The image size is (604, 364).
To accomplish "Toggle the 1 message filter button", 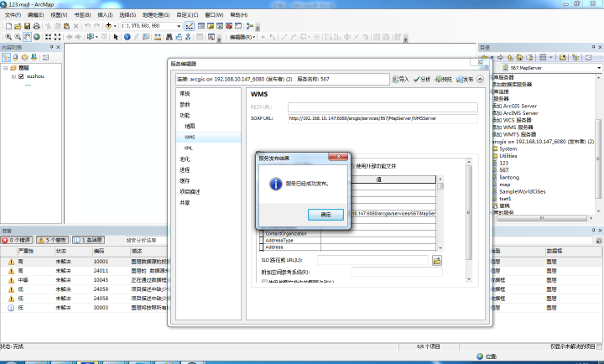I will tap(88, 240).
